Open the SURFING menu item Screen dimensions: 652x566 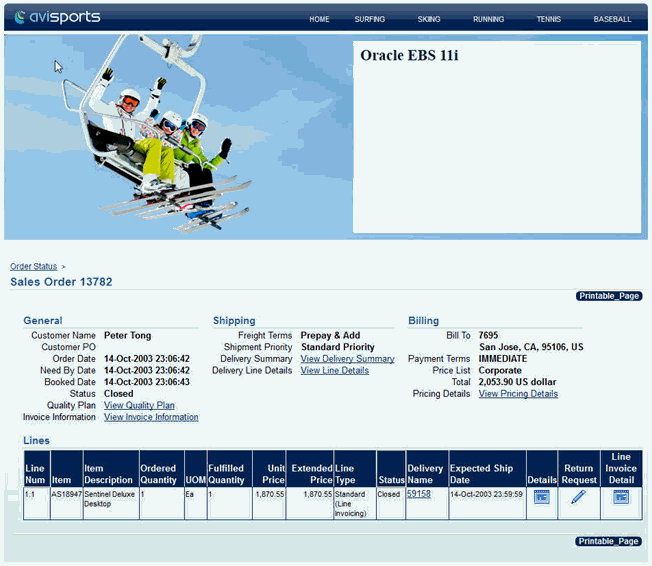pyautogui.click(x=370, y=19)
